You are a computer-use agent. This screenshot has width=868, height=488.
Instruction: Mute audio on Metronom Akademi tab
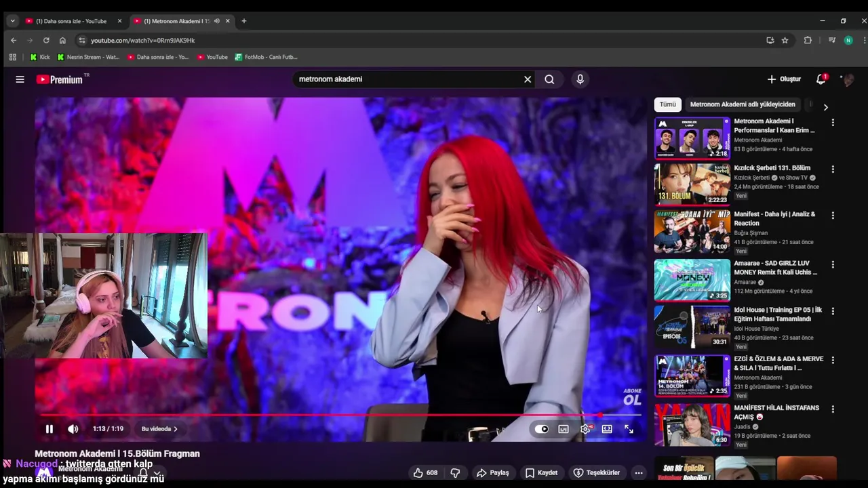(217, 21)
